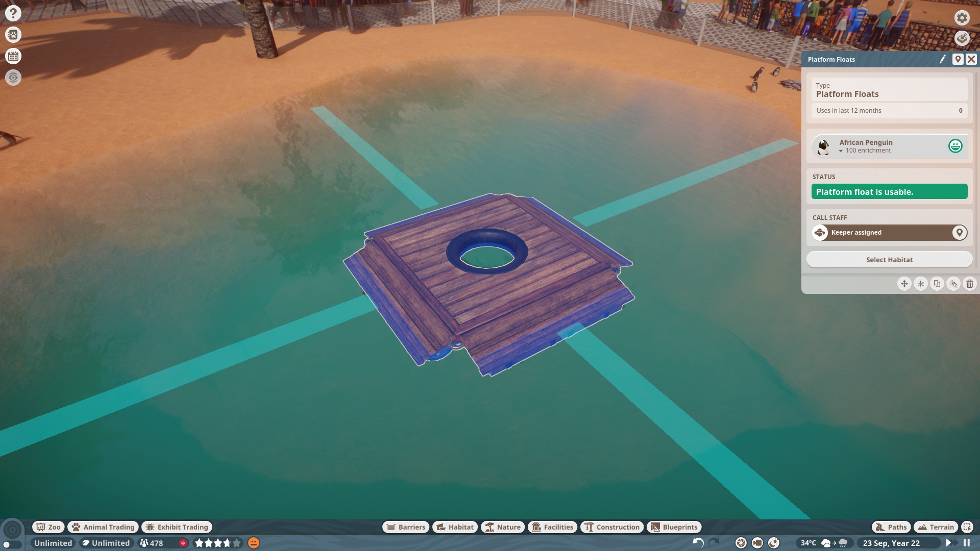Click the African Penguin happy face icon

(955, 146)
